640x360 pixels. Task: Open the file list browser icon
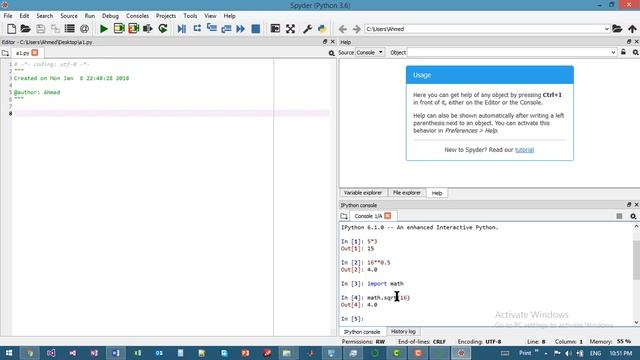coord(70,29)
